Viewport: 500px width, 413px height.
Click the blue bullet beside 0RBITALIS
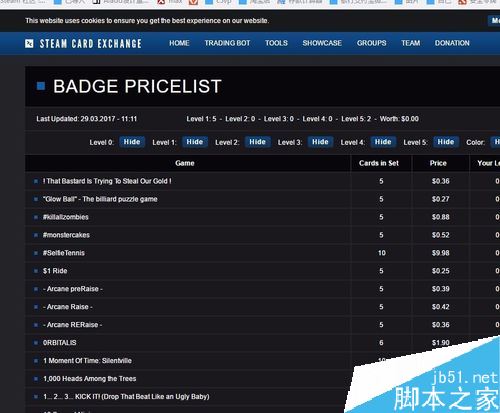[36, 343]
